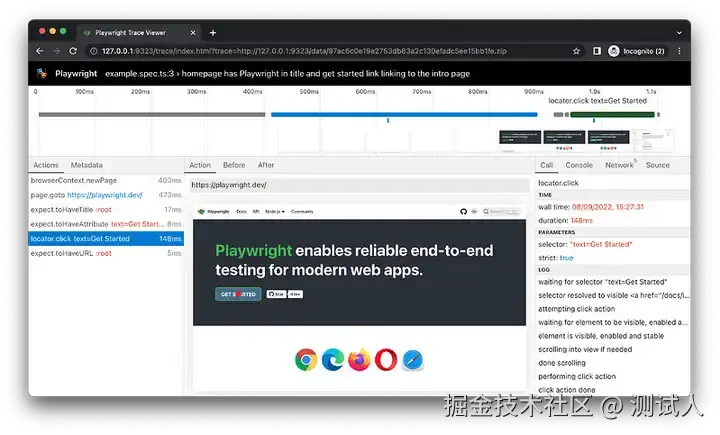
Task: Click the snapshot URL field
Action: click(360, 185)
